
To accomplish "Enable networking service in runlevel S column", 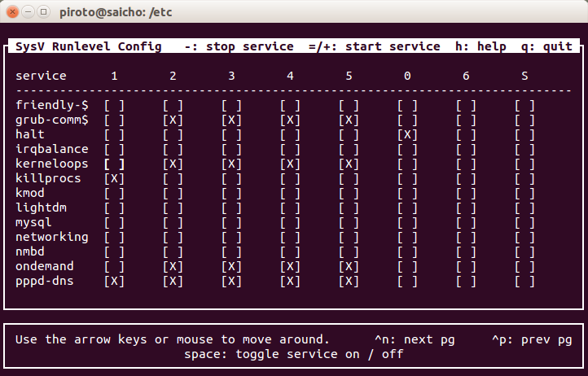I will 525,237.
